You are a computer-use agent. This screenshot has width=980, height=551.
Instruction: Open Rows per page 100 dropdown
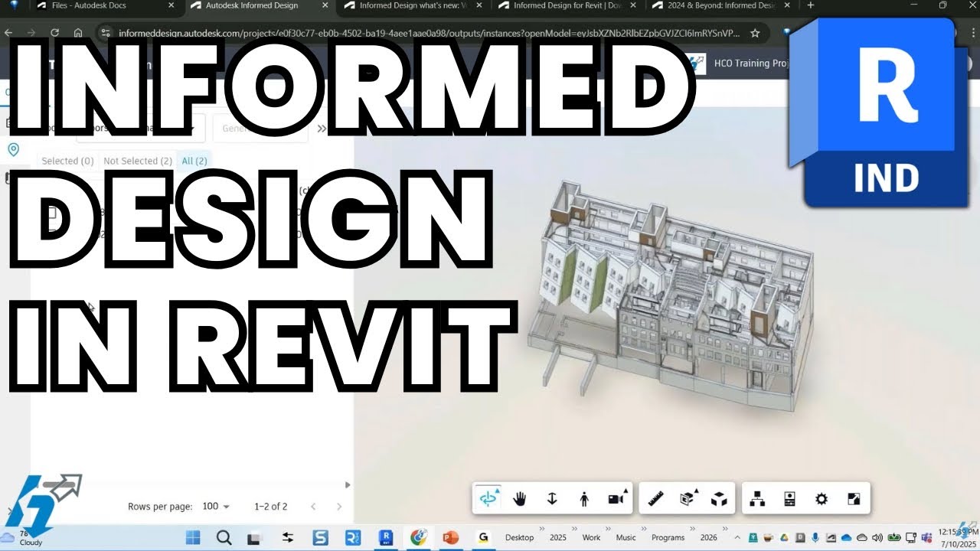point(217,507)
